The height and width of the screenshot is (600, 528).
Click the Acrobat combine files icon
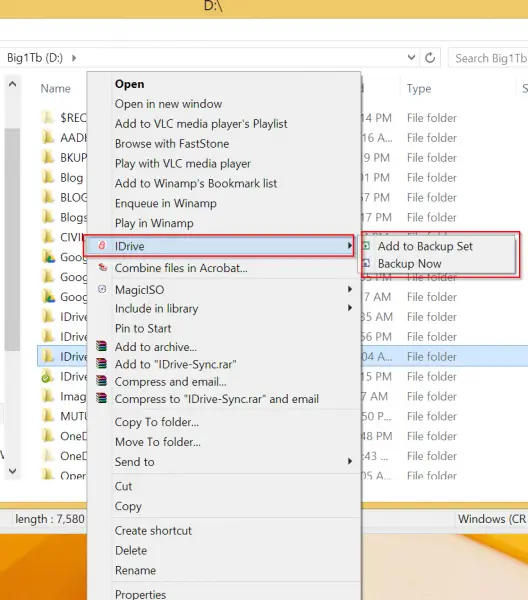[102, 267]
